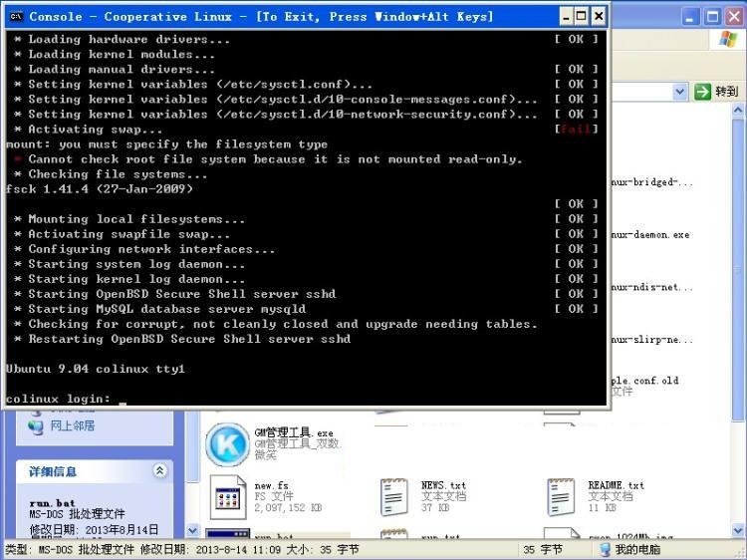Click the README.txt file name
Image resolution: width=747 pixels, height=560 pixels.
click(616, 485)
